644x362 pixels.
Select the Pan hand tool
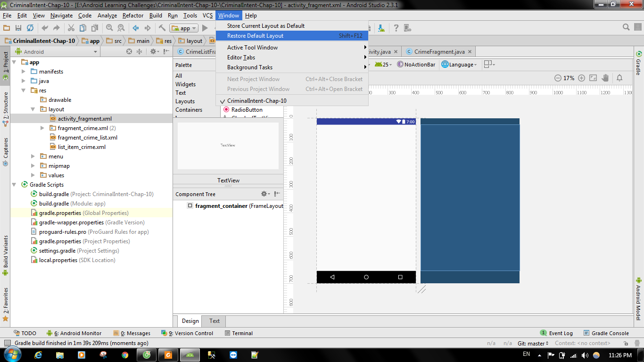click(x=605, y=78)
